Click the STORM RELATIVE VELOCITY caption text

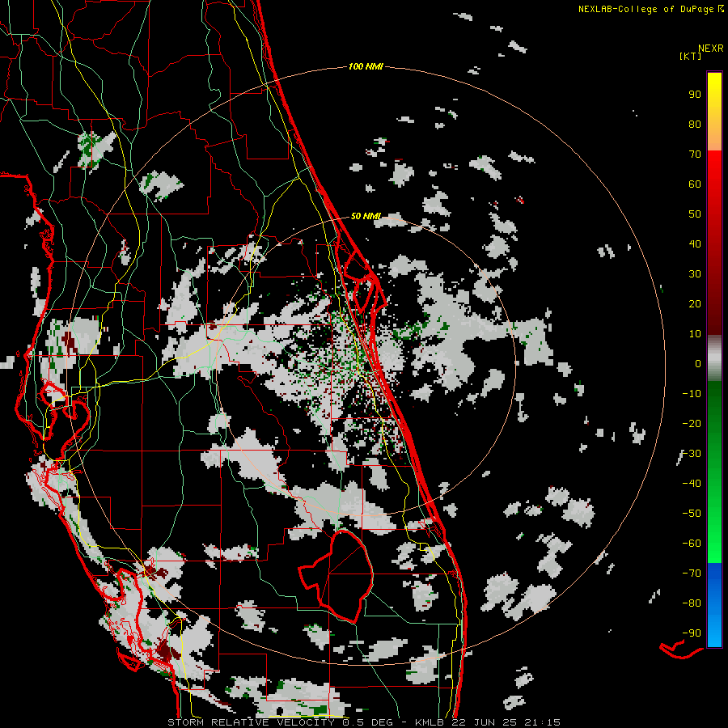pyautogui.click(x=252, y=722)
